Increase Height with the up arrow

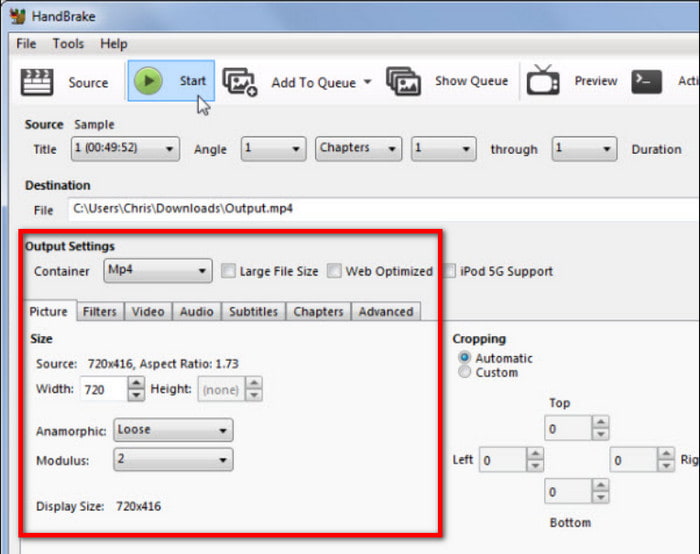click(254, 383)
